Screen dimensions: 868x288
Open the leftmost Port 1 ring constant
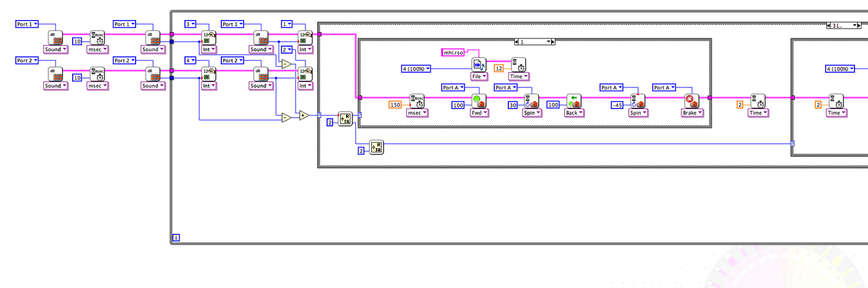pyautogui.click(x=27, y=24)
